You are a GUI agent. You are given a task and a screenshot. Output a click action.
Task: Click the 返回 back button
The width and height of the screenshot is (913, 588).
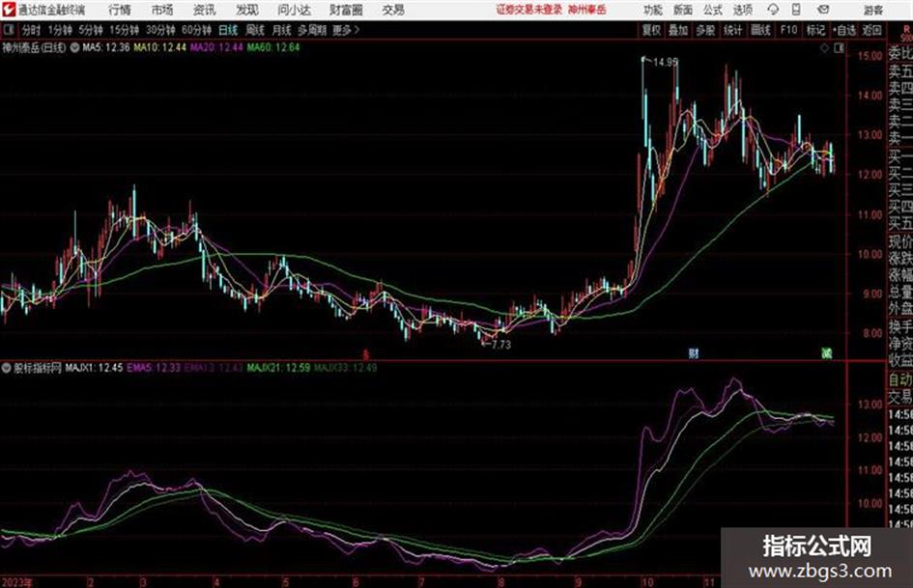coord(871,30)
